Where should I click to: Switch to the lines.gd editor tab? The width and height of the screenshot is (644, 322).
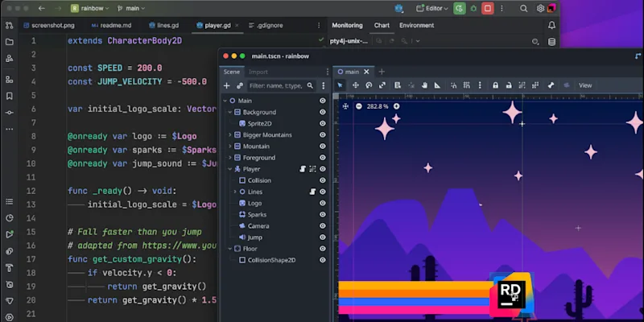(164, 26)
